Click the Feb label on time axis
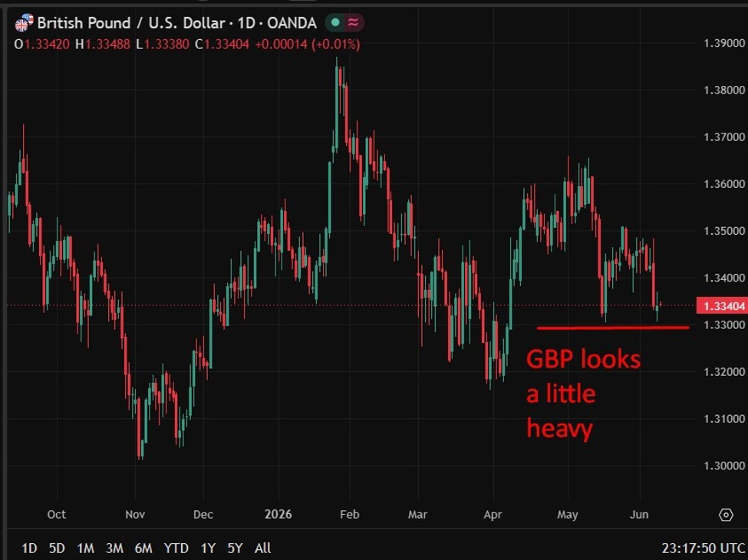Image resolution: width=748 pixels, height=560 pixels. tap(349, 515)
